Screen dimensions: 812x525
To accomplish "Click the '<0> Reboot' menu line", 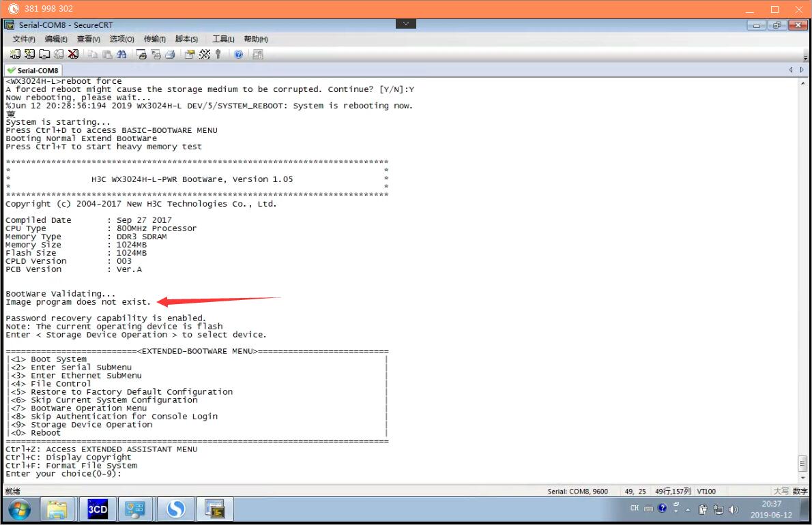I will click(35, 433).
